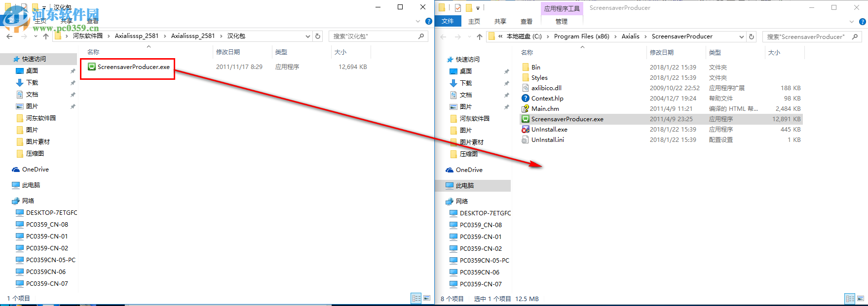Open the 查看 tab in right window

(x=527, y=22)
